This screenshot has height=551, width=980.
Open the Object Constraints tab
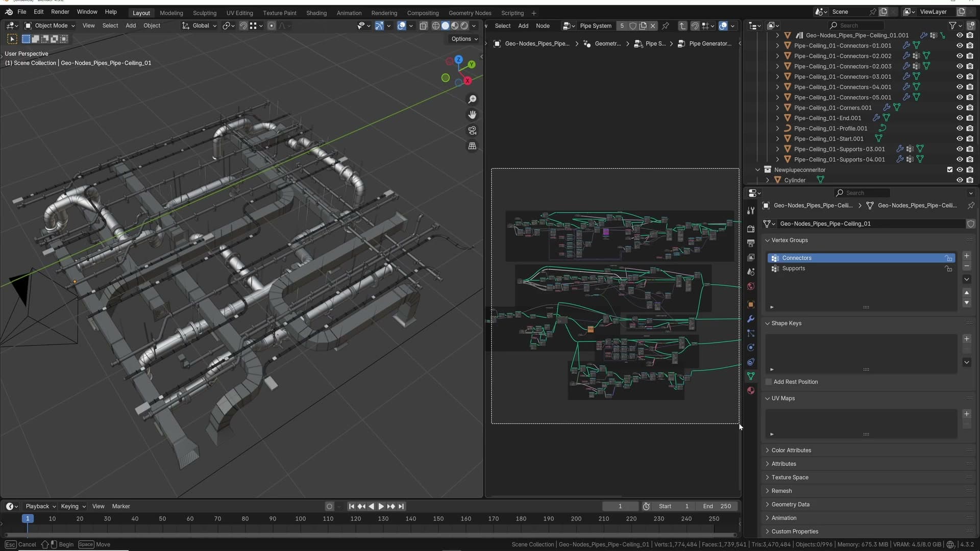[x=750, y=362]
